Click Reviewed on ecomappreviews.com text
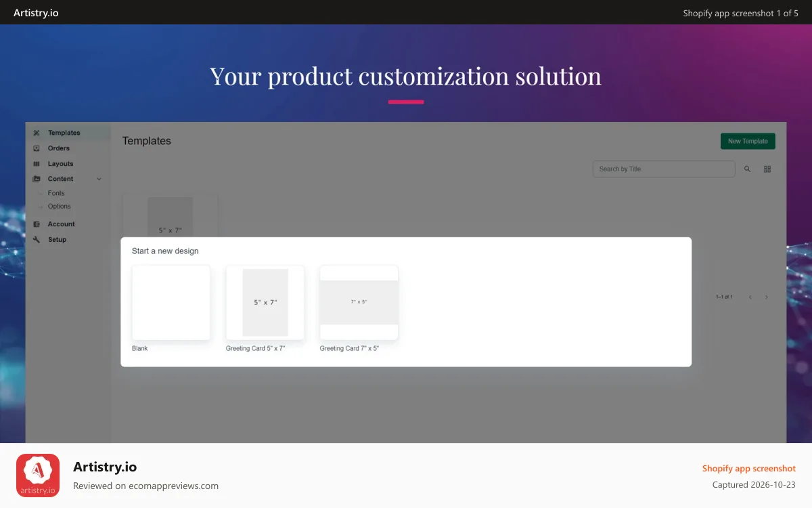 coord(145,486)
